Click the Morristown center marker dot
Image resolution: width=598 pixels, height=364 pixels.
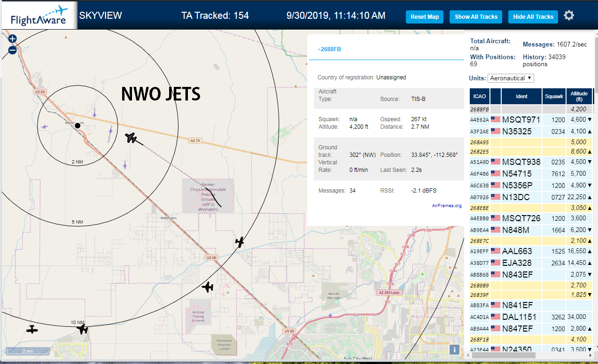point(78,125)
